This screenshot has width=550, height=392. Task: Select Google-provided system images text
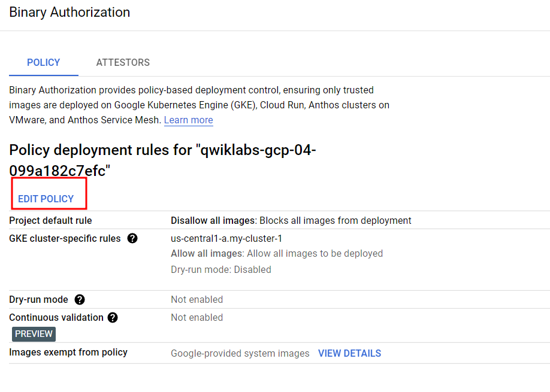(240, 353)
